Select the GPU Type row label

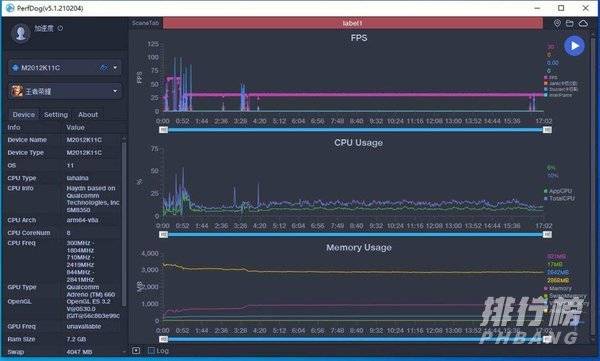click(x=22, y=287)
